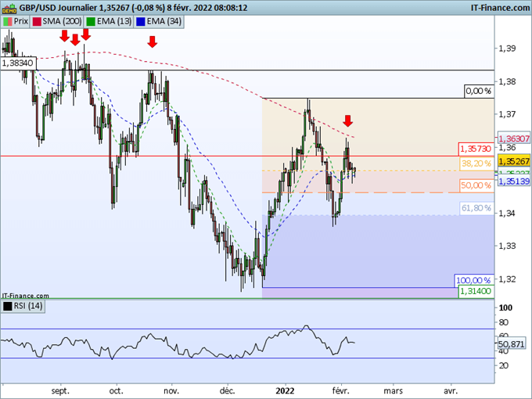The image size is (532, 399).
Task: Click the 1,39 price axis label
Action: click(x=506, y=49)
